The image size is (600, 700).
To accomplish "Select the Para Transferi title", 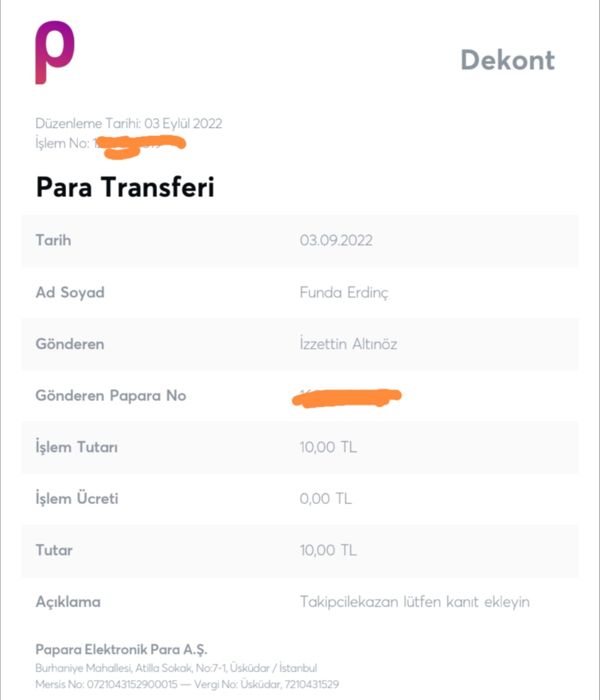I will point(125,187).
